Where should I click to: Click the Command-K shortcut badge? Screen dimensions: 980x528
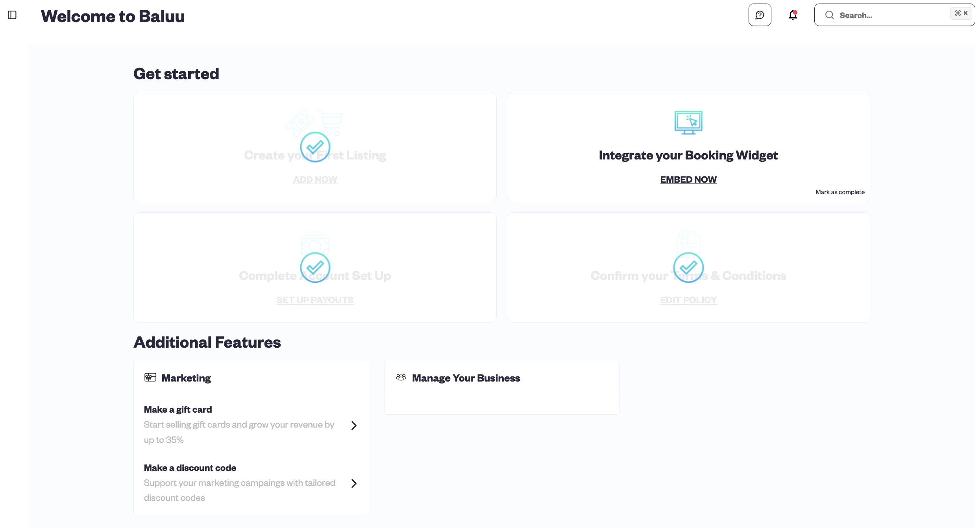(x=961, y=13)
